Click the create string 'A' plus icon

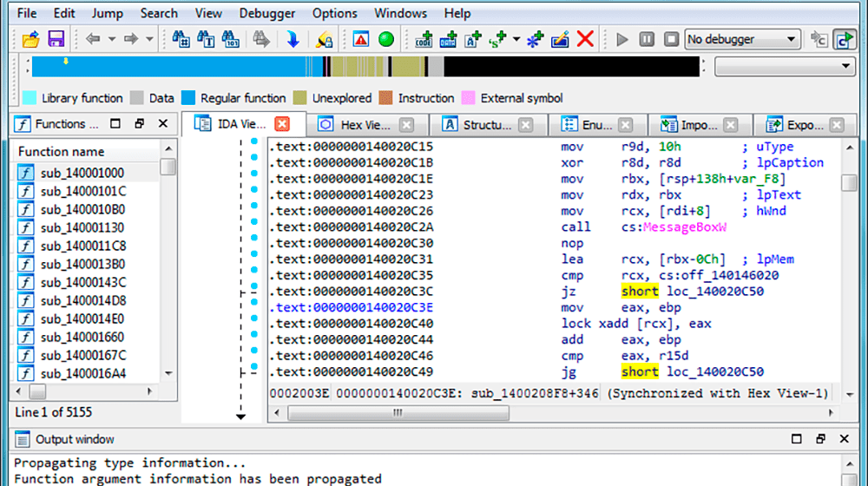(473, 39)
